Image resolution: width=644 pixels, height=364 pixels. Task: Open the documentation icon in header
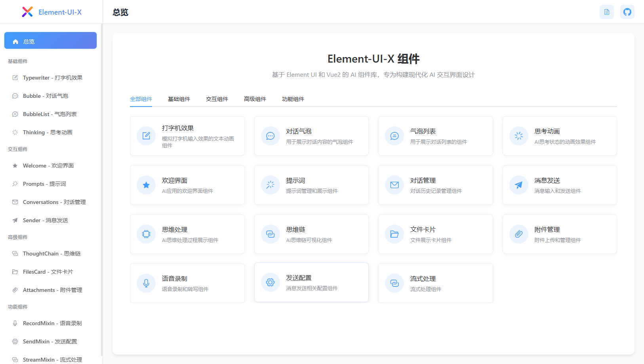pos(607,12)
